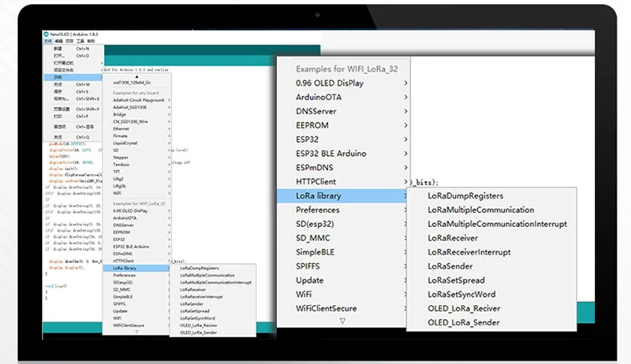
Task: Open the 工具 menu in the menu bar
Action: click(x=80, y=41)
